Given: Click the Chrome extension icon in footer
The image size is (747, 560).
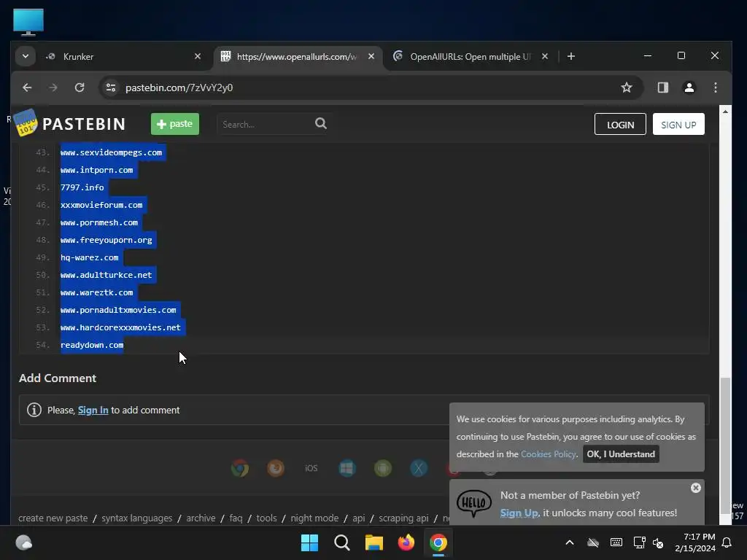Looking at the screenshot, I should (x=239, y=468).
